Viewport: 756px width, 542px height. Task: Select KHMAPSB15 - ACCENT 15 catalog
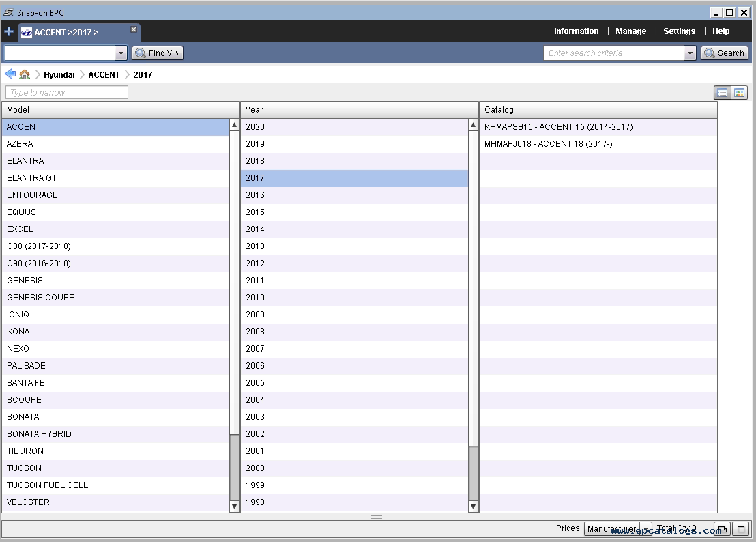(598, 127)
